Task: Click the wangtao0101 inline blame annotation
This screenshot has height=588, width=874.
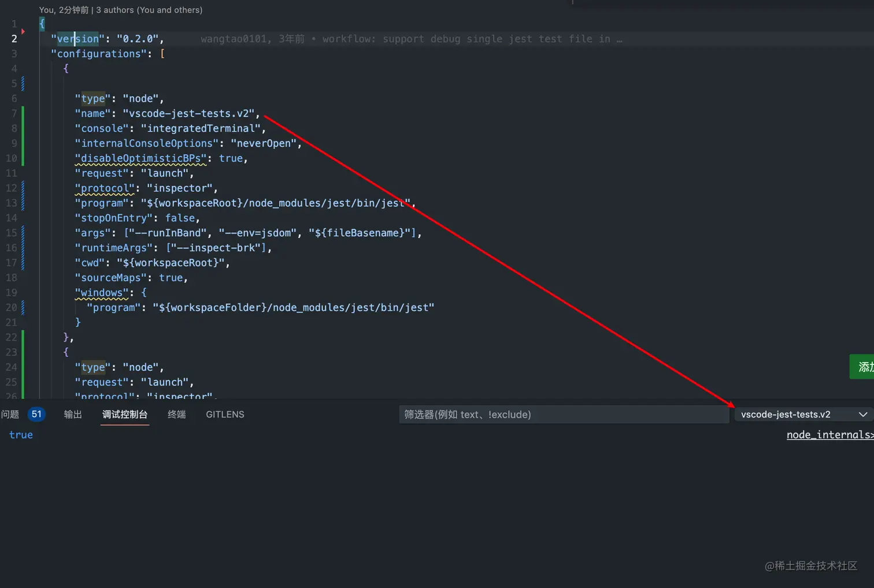Action: [x=411, y=39]
